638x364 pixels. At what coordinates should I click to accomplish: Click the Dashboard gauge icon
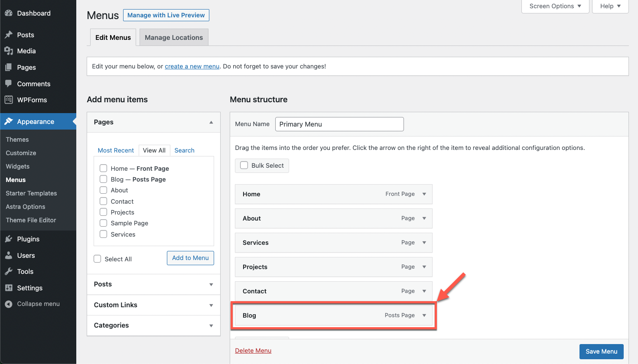9,13
